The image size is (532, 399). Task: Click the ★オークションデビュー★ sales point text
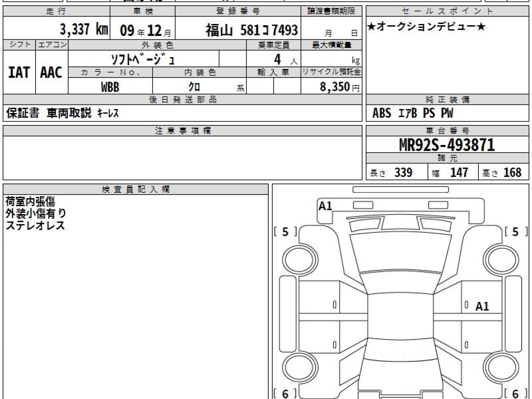coord(426,27)
